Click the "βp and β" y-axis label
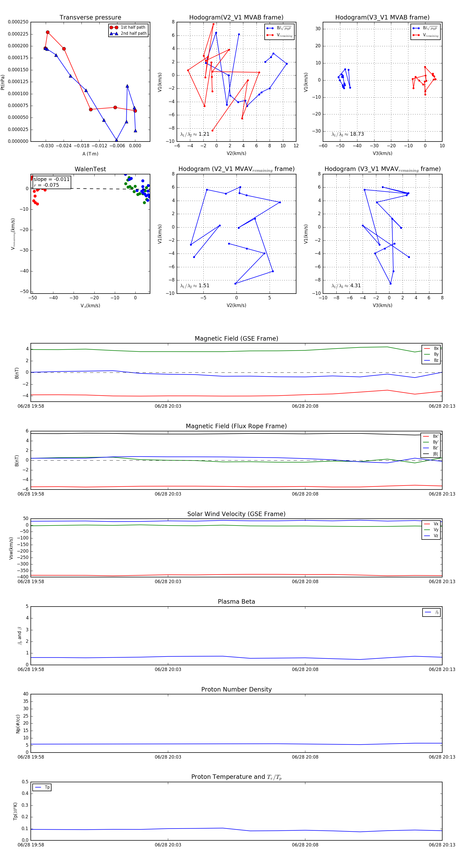Screen dimensions: 473x868 [x=19, y=636]
